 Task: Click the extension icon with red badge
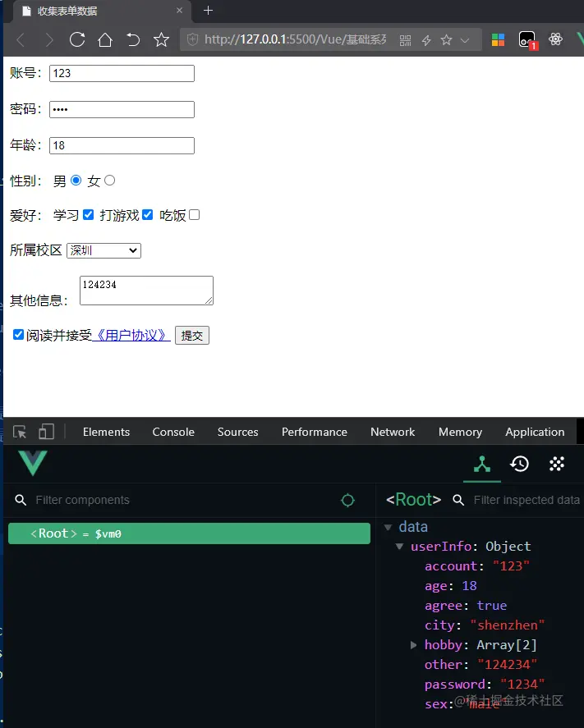coord(528,40)
